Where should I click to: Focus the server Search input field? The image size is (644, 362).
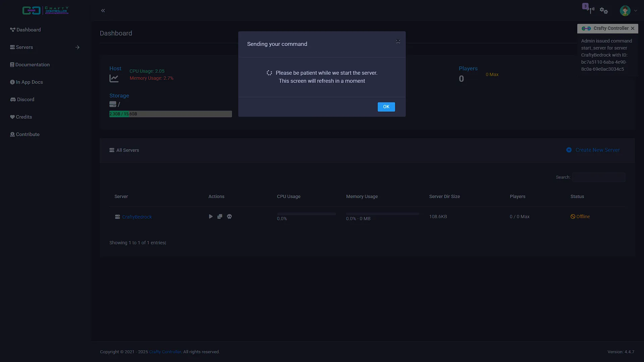pyautogui.click(x=599, y=177)
